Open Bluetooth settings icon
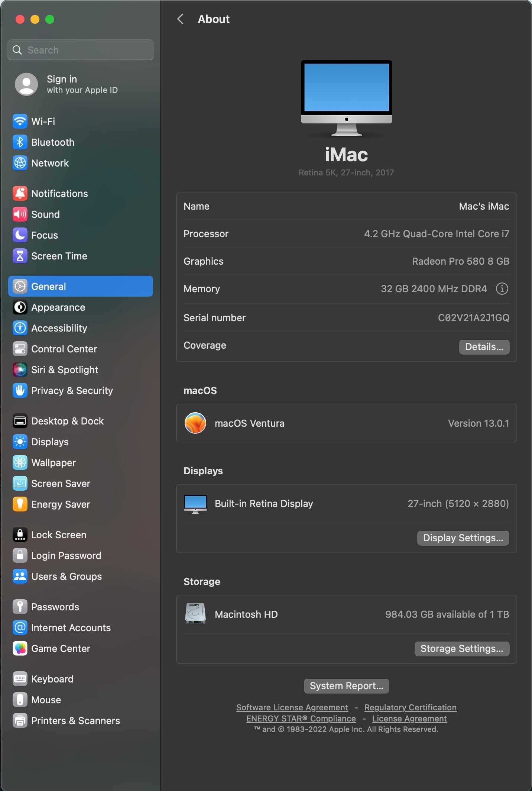Viewport: 532px width, 791px height. (x=20, y=142)
